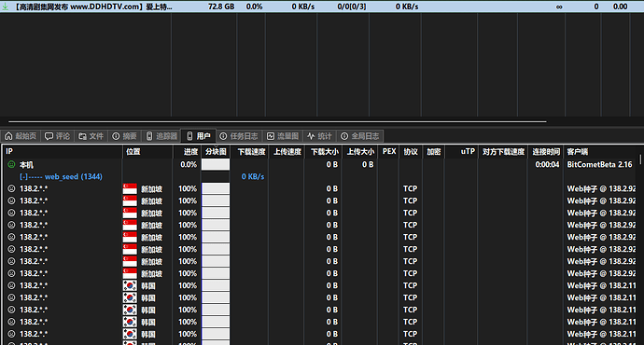644x345 pixels.
Task: Click the green smiley icon beside 本机
Action: [x=11, y=164]
